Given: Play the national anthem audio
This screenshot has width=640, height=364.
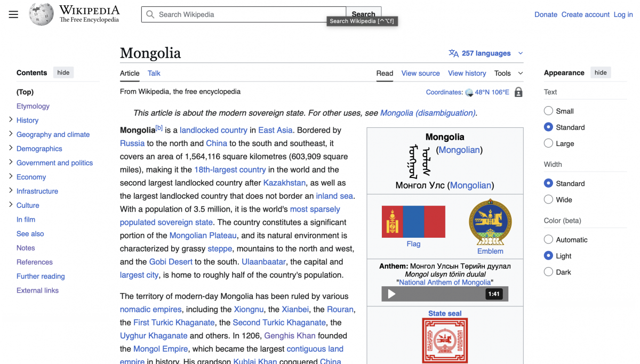Looking at the screenshot, I should pos(391,294).
